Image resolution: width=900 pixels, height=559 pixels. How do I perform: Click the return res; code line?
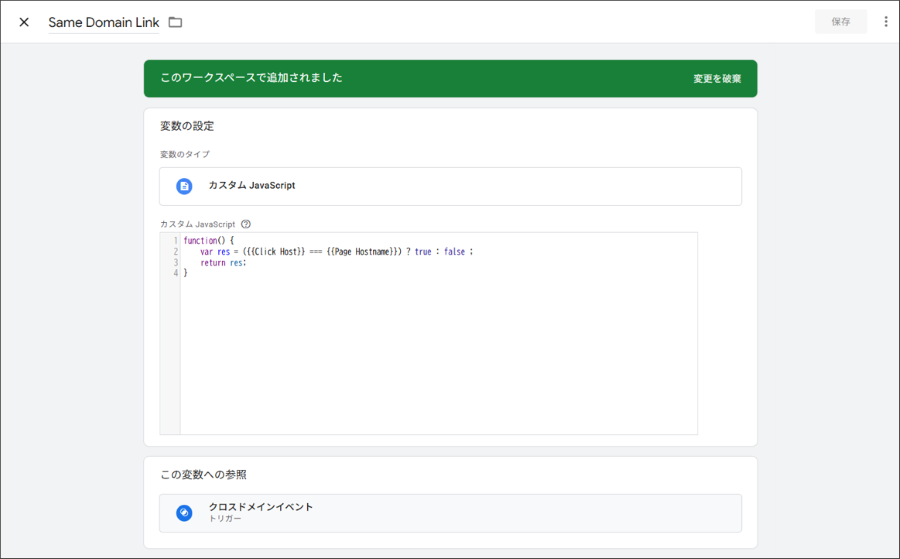(x=223, y=262)
